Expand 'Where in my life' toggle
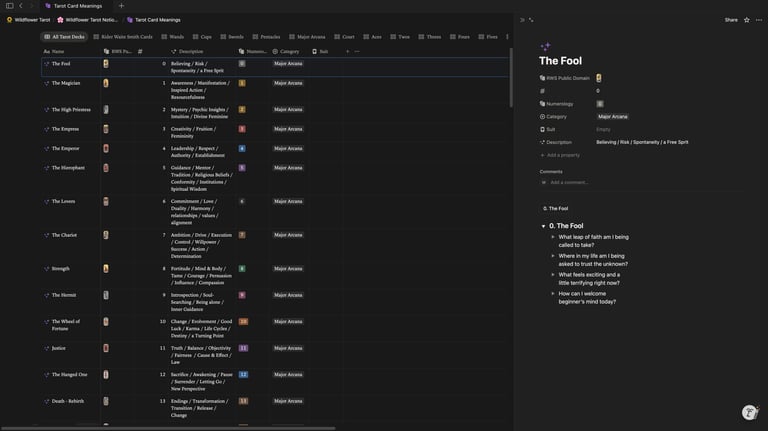Viewport: 768px width, 431px height. click(x=553, y=256)
